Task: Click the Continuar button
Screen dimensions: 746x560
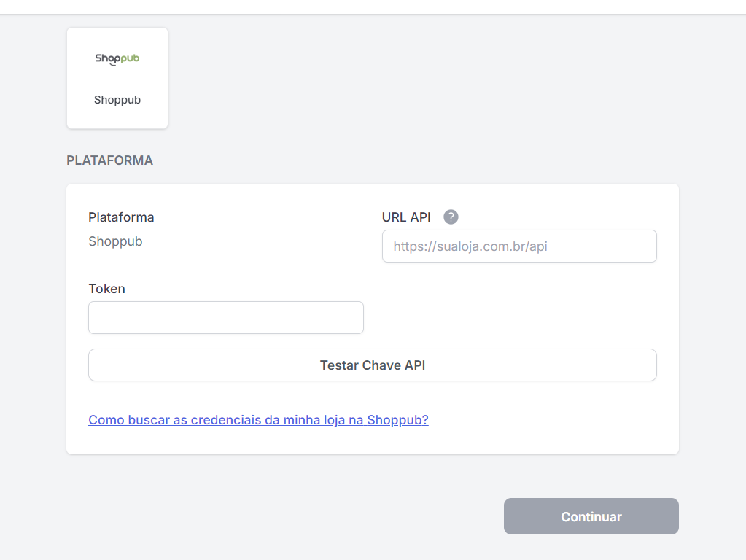Action: pyautogui.click(x=591, y=516)
